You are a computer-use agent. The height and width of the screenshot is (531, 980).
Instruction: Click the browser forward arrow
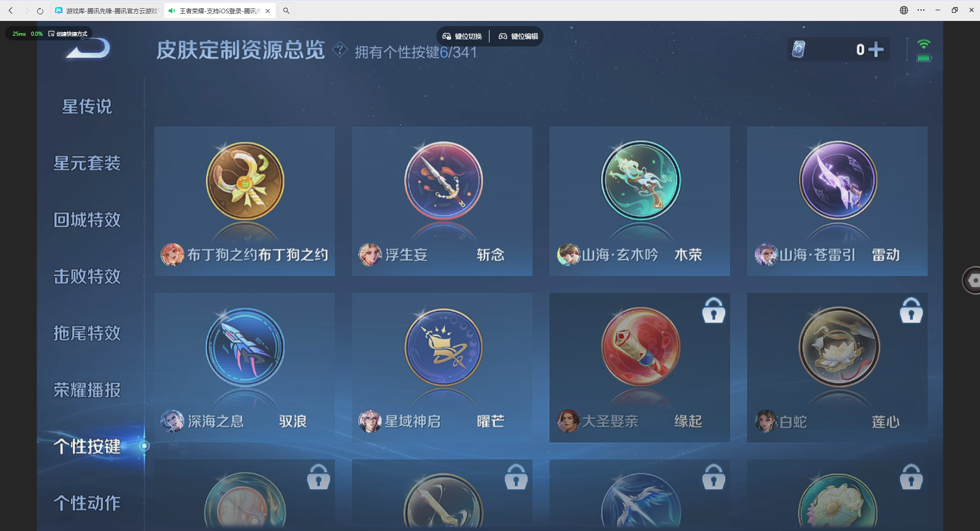[27, 11]
